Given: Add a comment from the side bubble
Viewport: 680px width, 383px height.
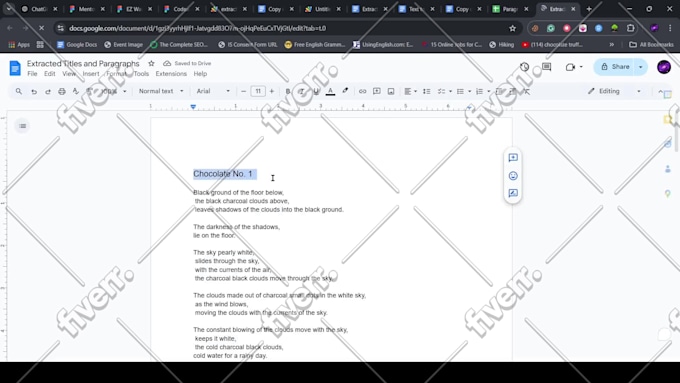Looking at the screenshot, I should click(513, 157).
